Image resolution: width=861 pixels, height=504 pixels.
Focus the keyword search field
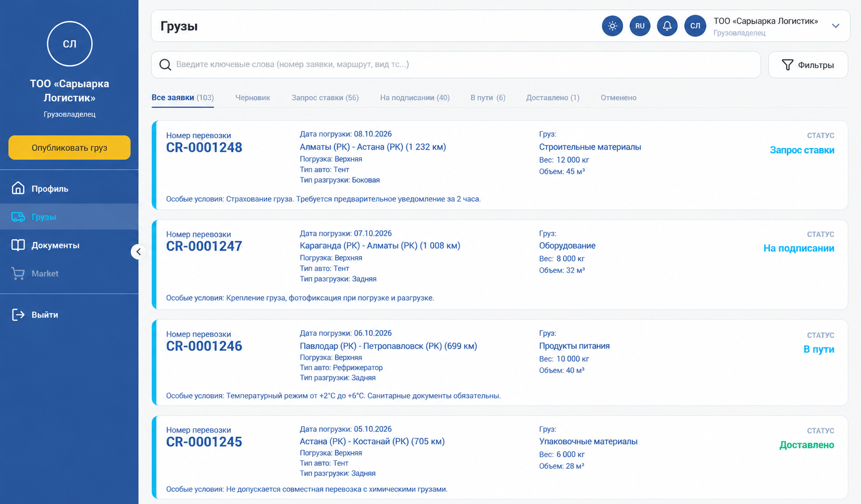pos(456,65)
